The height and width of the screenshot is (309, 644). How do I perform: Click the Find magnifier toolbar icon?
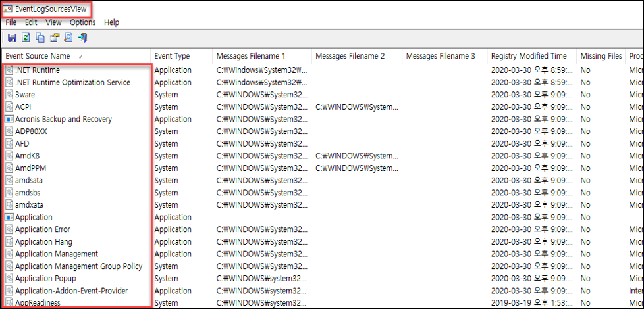[x=68, y=38]
